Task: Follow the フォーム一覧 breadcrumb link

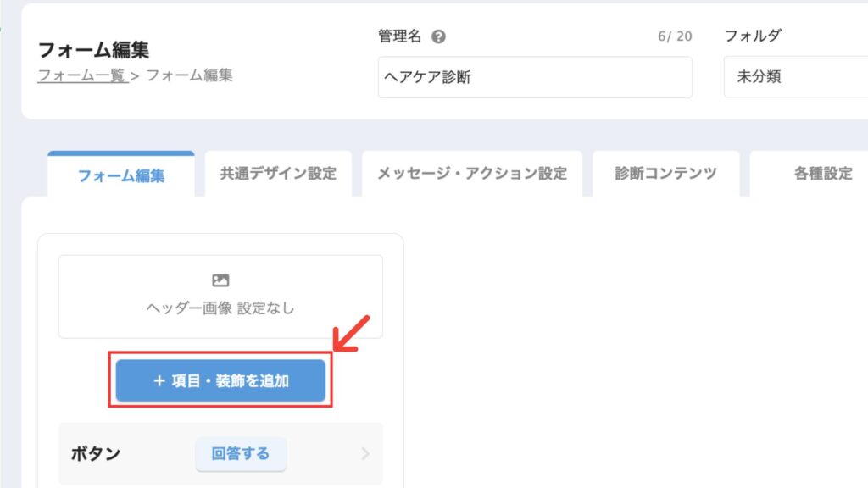Action: 82,75
